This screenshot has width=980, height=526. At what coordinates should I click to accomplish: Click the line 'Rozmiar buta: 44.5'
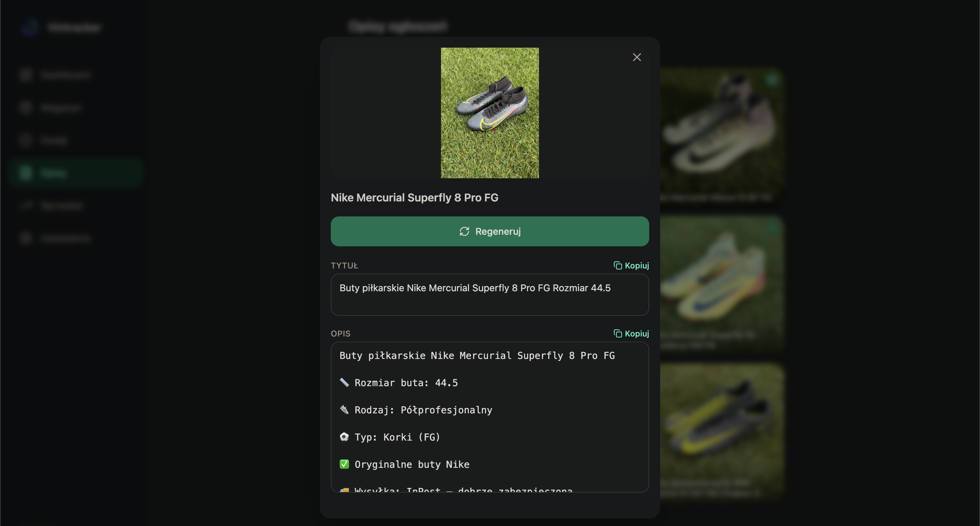tap(399, 383)
